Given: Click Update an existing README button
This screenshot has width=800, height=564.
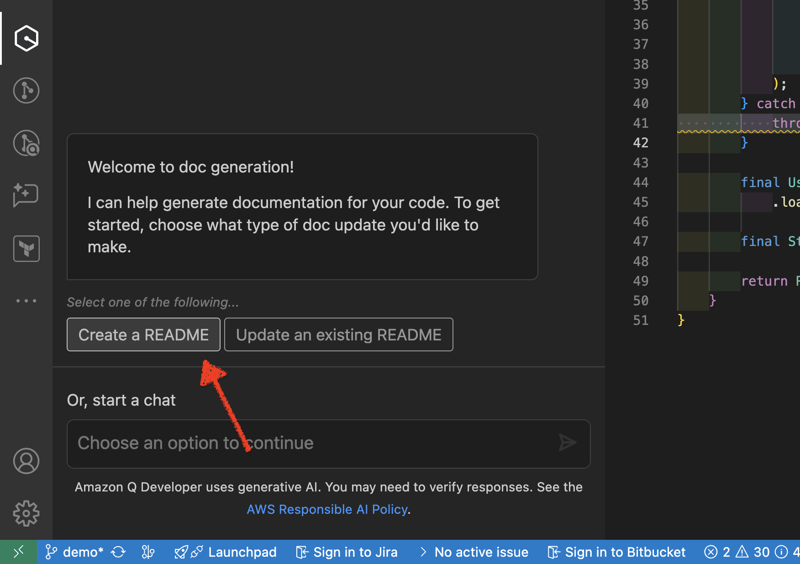Looking at the screenshot, I should (x=338, y=335).
